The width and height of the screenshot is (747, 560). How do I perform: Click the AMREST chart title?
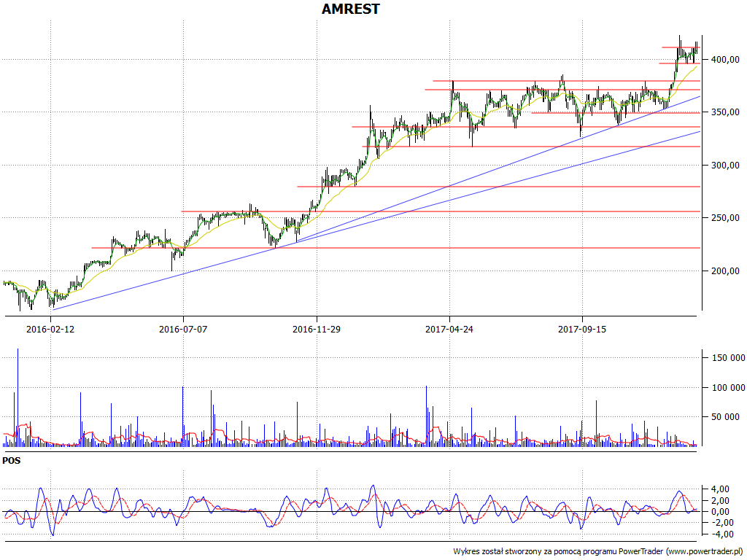351,9
